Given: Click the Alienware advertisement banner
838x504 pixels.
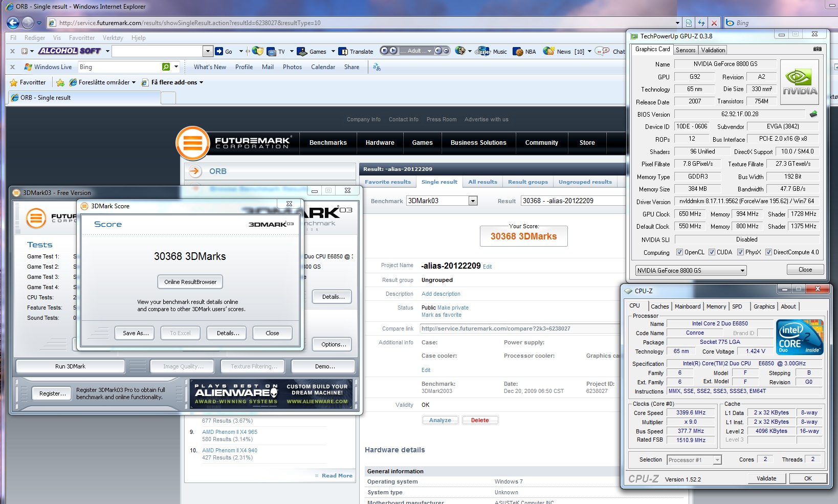Looking at the screenshot, I should (x=270, y=393).
